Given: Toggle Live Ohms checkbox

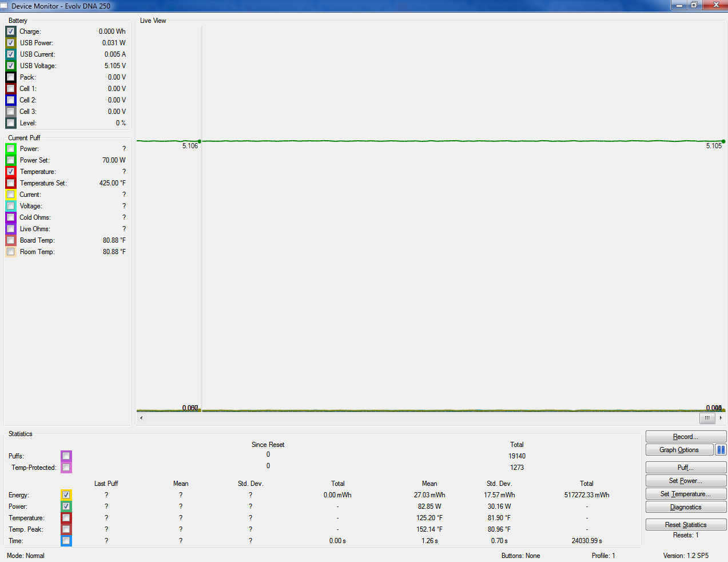Looking at the screenshot, I should (x=11, y=229).
